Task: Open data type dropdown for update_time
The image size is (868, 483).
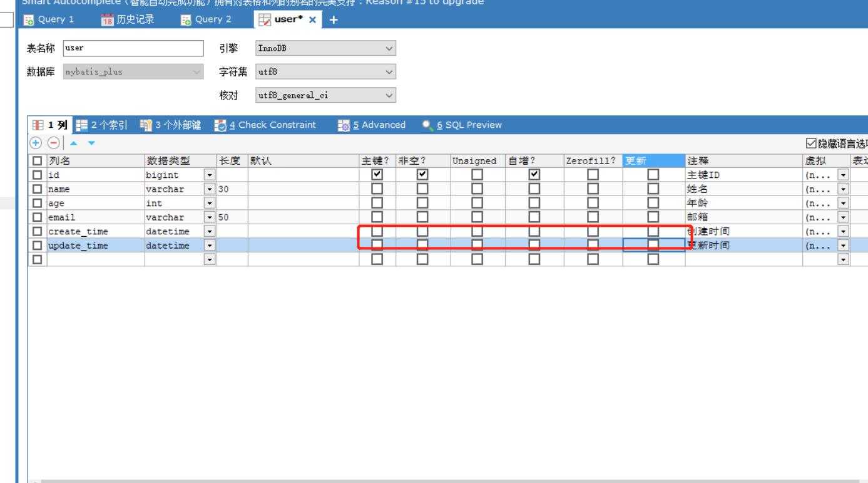Action: point(210,246)
